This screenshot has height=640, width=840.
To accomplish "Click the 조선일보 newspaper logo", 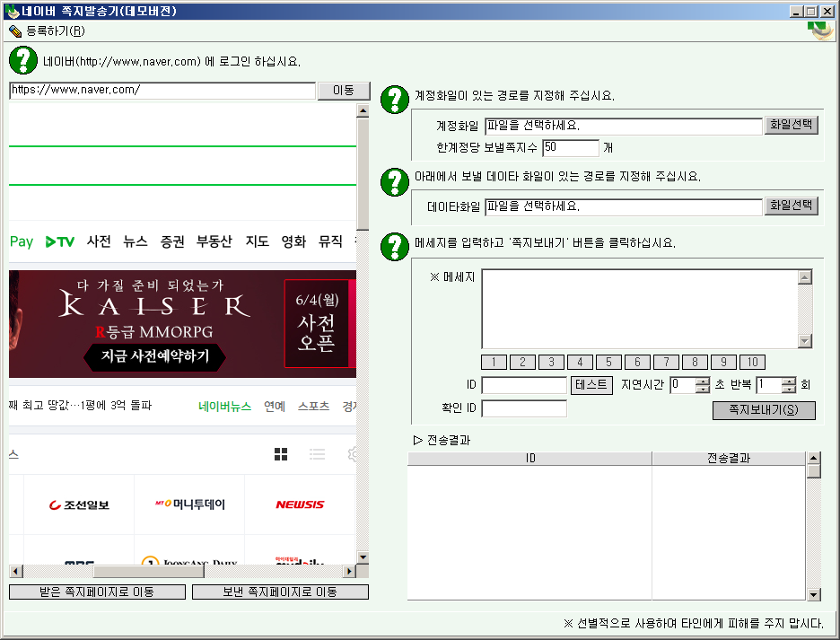I will [79, 504].
